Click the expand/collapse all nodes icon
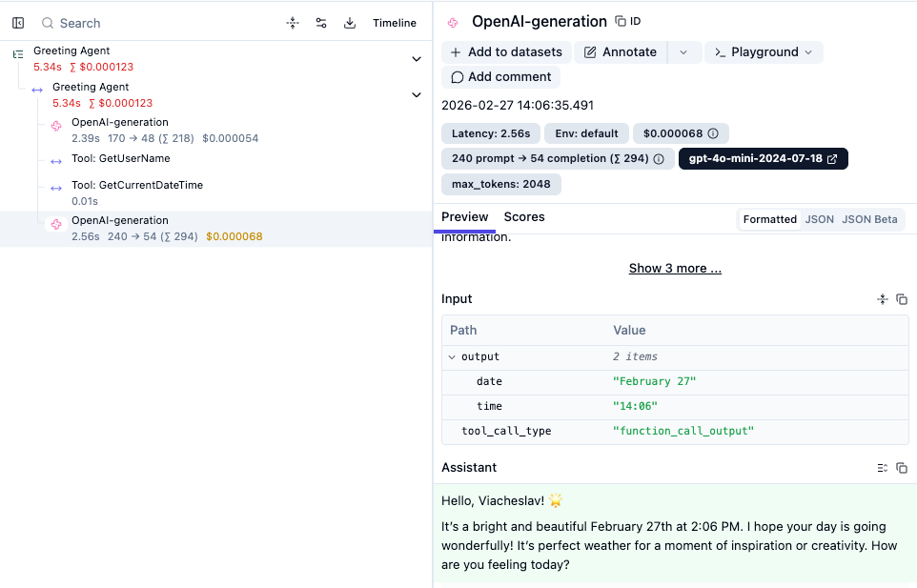 tap(293, 23)
